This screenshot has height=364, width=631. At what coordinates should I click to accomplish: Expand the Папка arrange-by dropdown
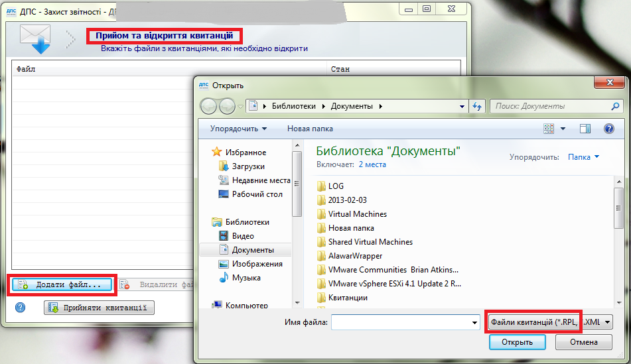[x=583, y=157]
